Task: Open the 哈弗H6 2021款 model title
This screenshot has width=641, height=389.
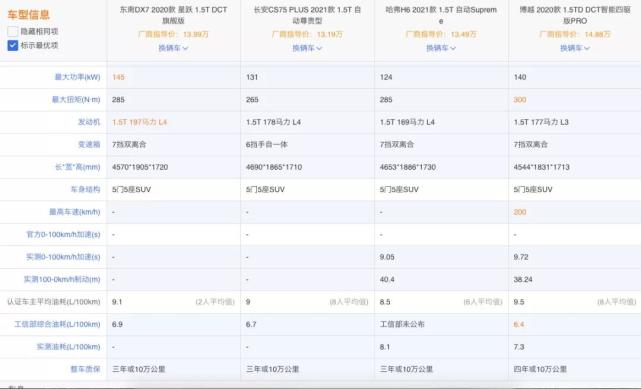Action: (441, 15)
